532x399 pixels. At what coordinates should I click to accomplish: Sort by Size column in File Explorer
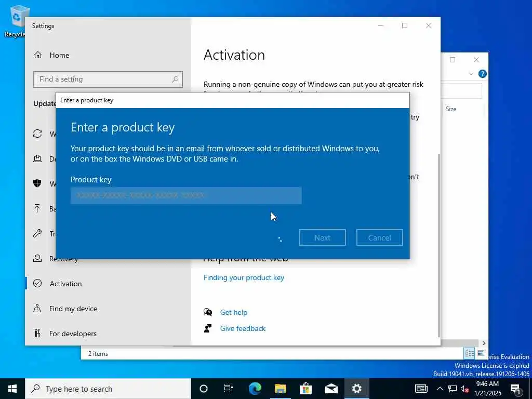(450, 109)
